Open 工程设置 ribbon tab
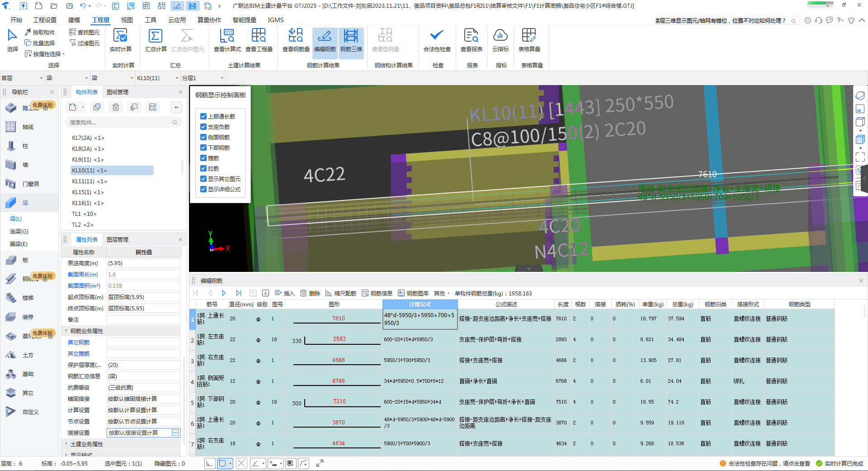 pyautogui.click(x=45, y=20)
